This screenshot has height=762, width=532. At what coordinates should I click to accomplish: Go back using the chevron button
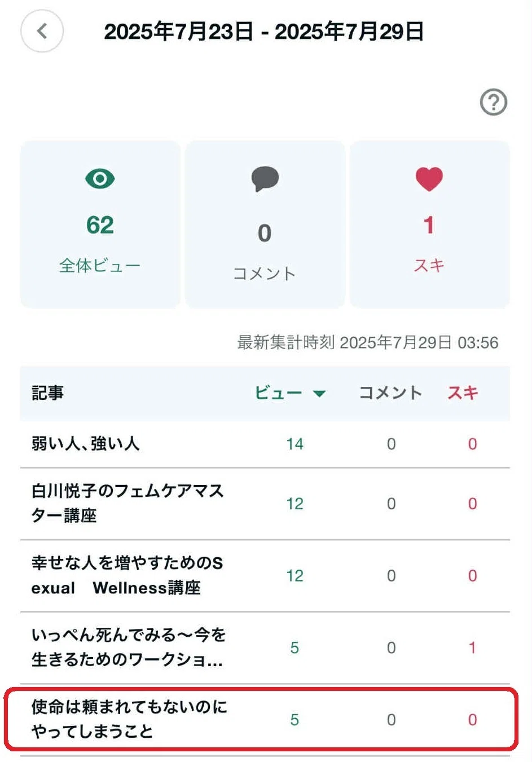point(42,31)
